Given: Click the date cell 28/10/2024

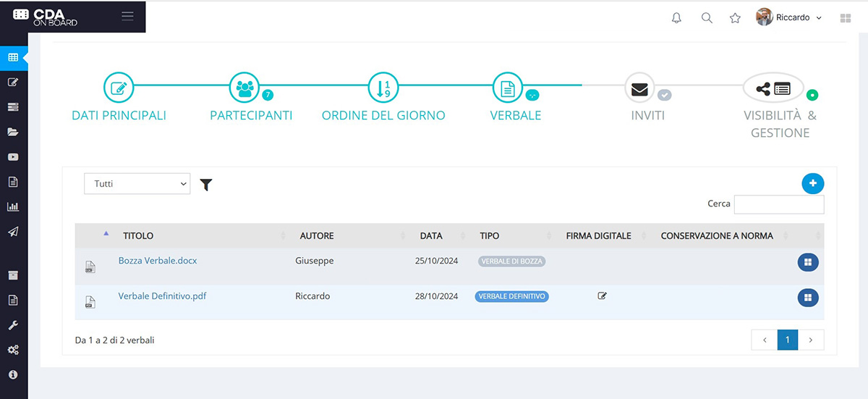Looking at the screenshot, I should click(x=437, y=296).
